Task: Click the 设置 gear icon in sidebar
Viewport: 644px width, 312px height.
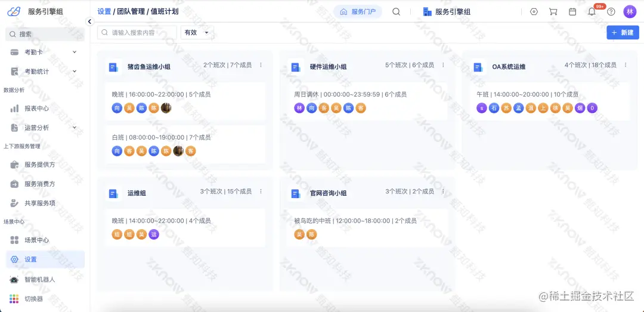Action: pyautogui.click(x=14, y=260)
